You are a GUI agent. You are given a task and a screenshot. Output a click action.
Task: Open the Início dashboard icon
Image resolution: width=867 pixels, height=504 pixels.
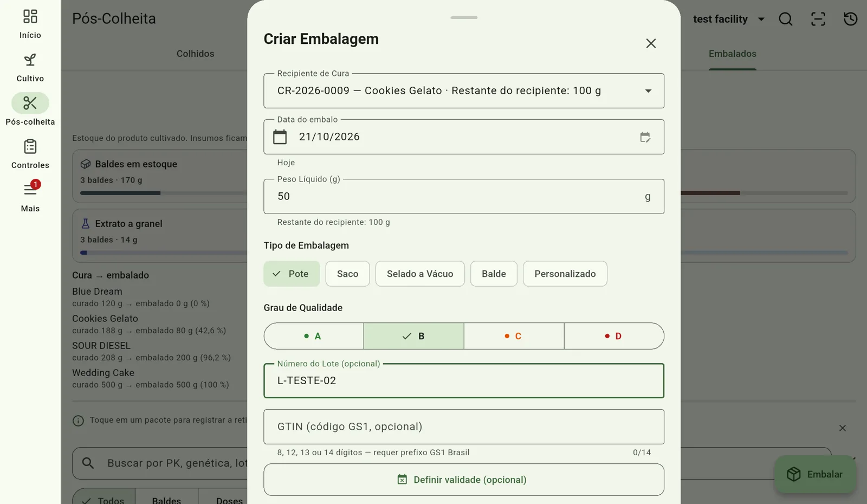pyautogui.click(x=30, y=16)
